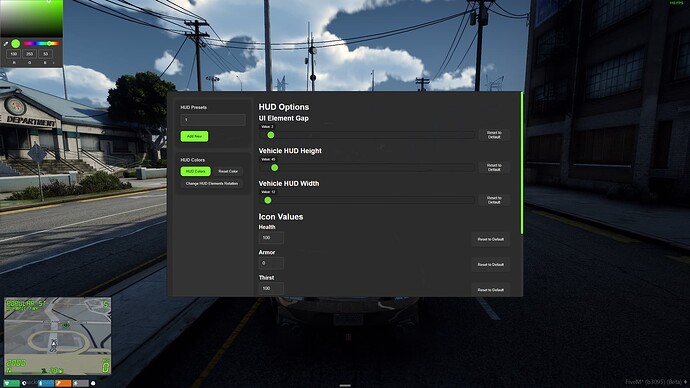This screenshot has width=690, height=388.
Task: Click the player blip on minimap
Action: pos(53,346)
